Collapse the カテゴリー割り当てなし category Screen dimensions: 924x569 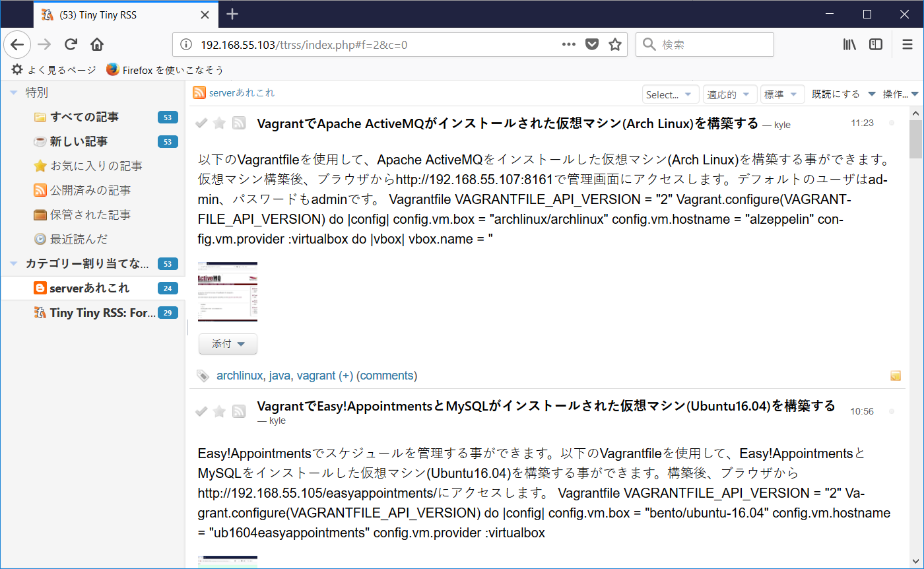14,264
